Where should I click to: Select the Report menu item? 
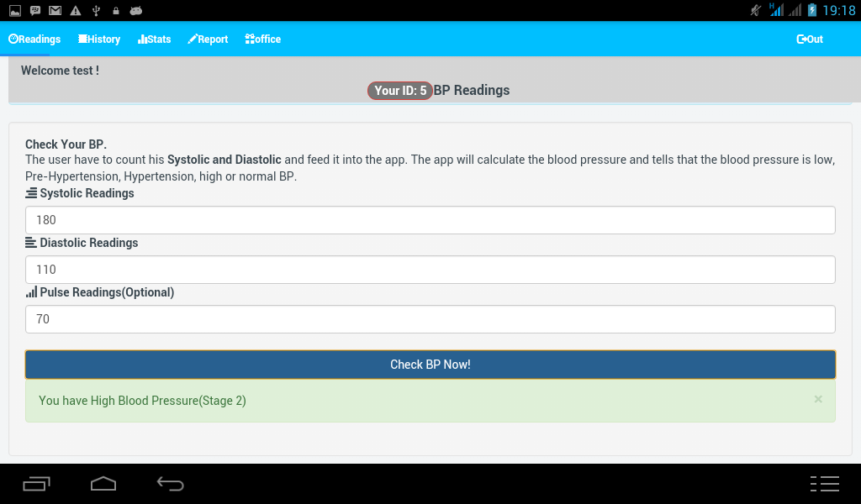[x=209, y=39]
